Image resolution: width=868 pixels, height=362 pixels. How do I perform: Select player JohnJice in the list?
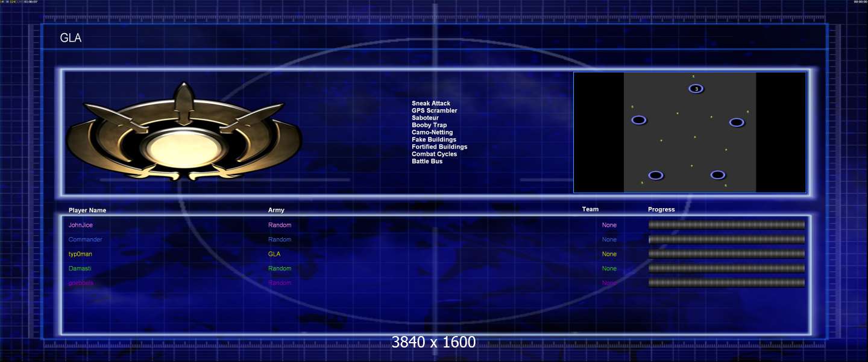(81, 225)
